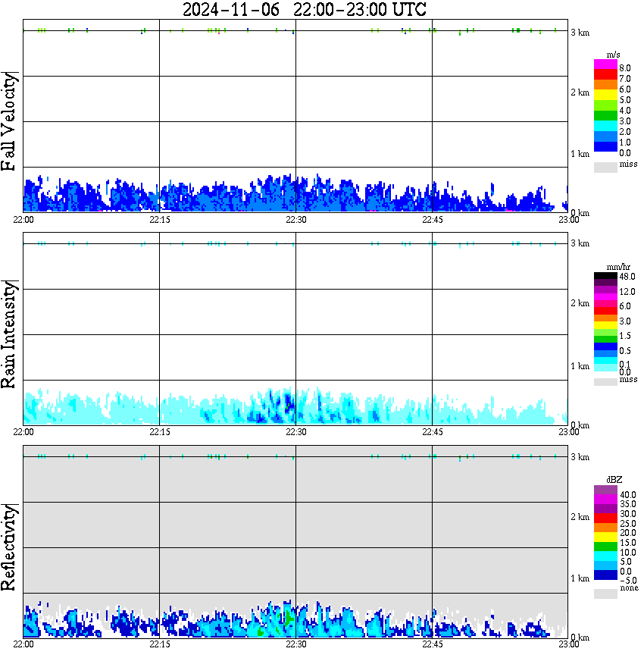Click the black 48.0 mm/hr swatch

[x=605, y=276]
